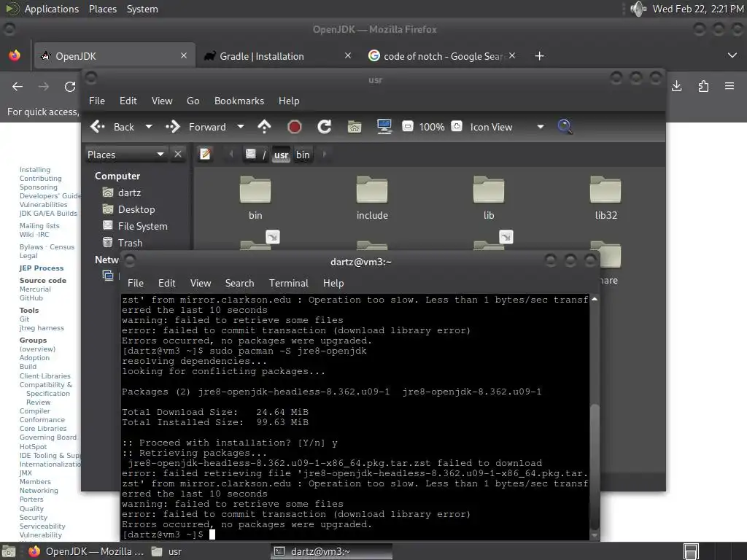
Task: Close the Places sidebar pane
Action: click(x=178, y=155)
